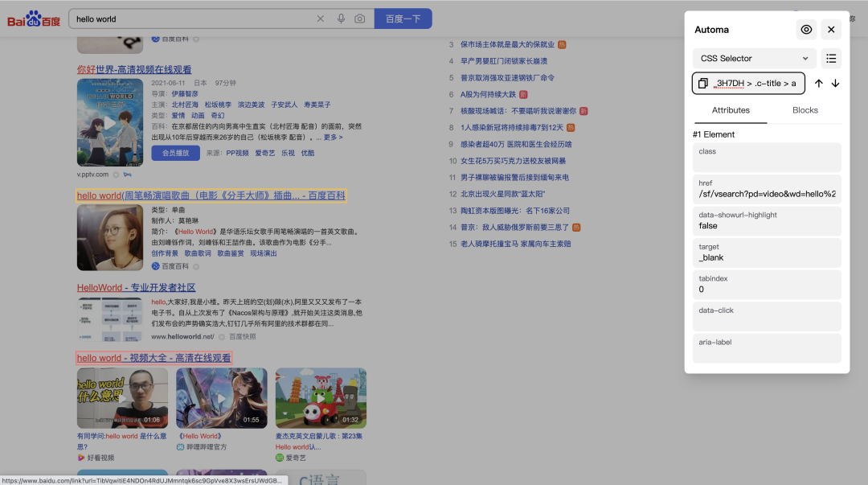868x485 pixels.
Task: Click the tabindex attribute field
Action: tap(767, 285)
